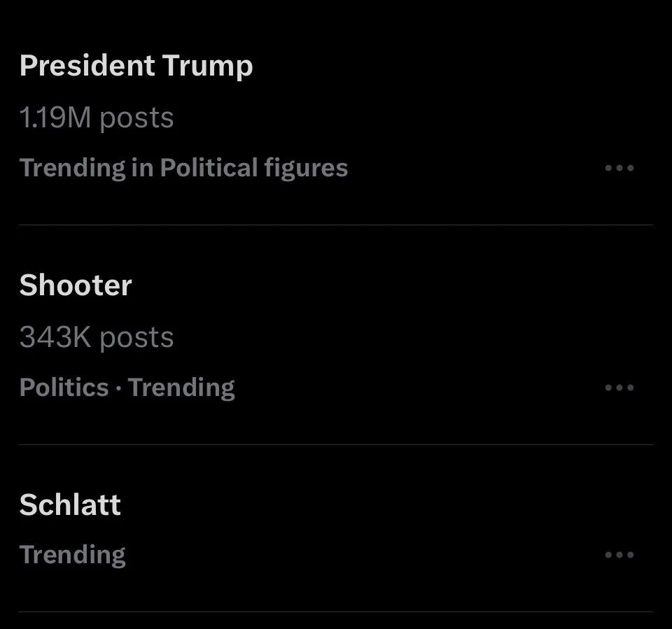
Task: Click the Trending label under Schlatt
Action: point(72,555)
